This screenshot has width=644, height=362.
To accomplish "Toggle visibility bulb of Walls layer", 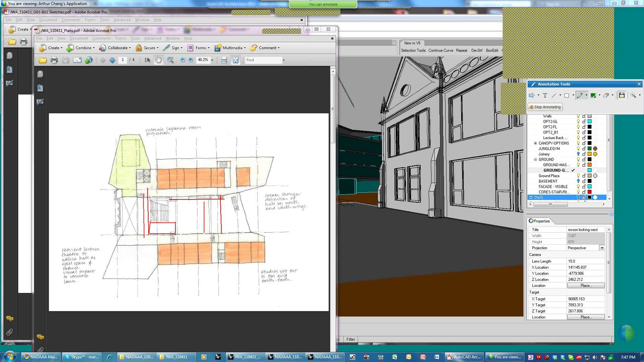I will [578, 116].
